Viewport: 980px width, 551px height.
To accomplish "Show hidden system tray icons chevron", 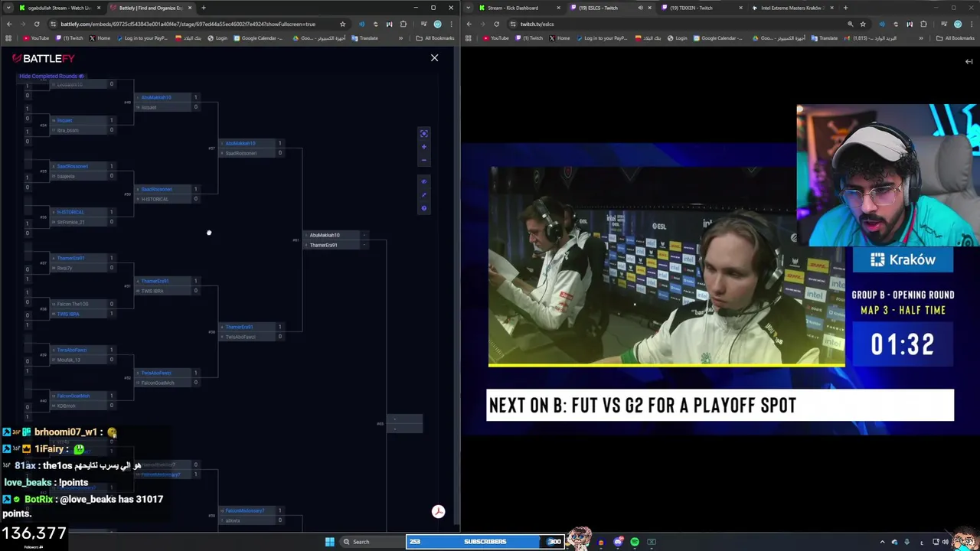I will 882,542.
